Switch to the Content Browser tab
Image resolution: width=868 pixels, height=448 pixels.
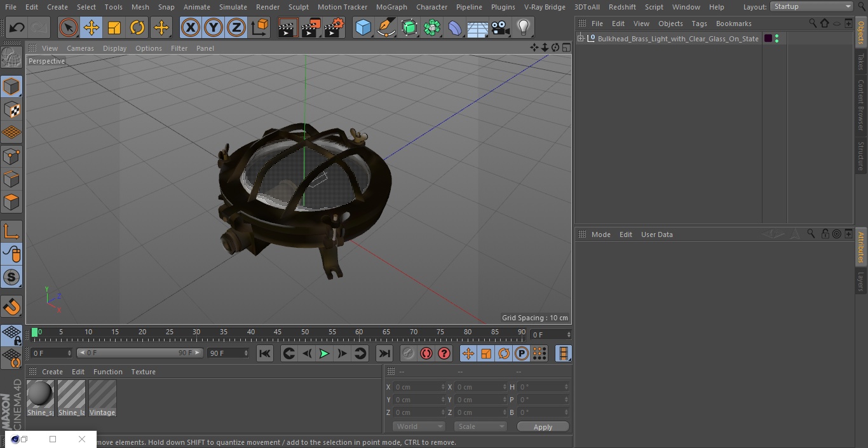(x=861, y=105)
